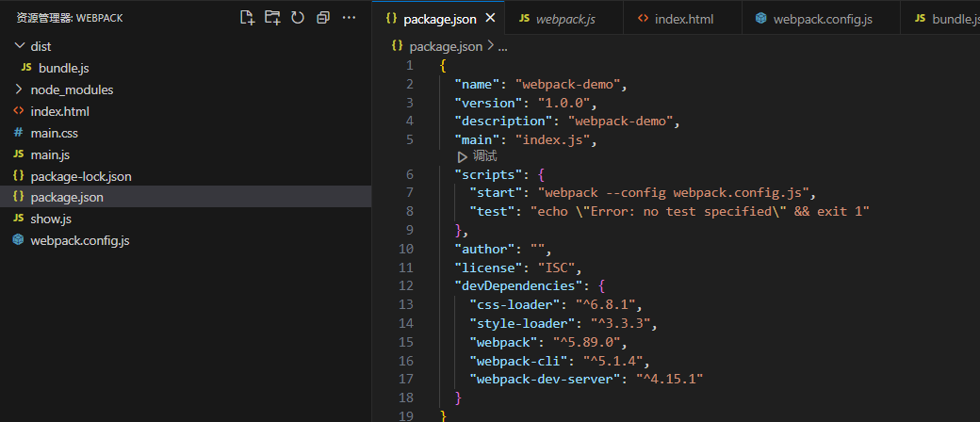Click package.json in the breadcrumb

click(446, 46)
